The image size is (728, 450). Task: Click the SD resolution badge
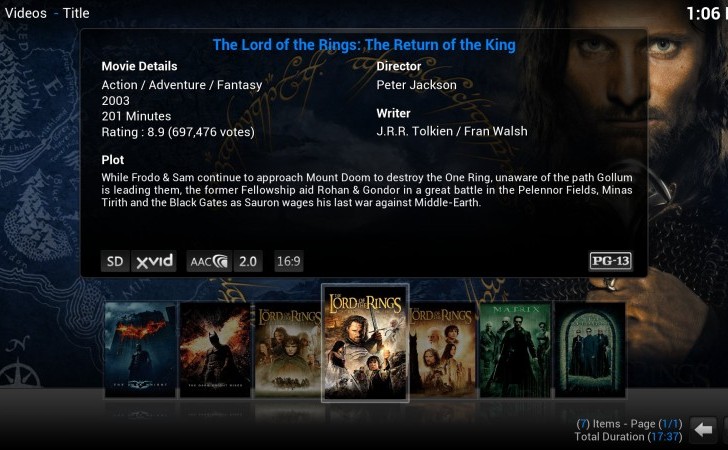pyautogui.click(x=115, y=261)
